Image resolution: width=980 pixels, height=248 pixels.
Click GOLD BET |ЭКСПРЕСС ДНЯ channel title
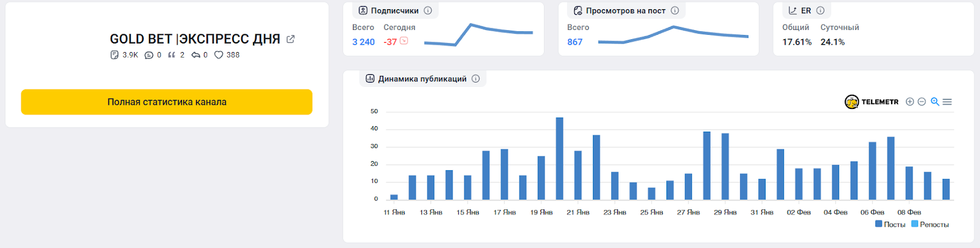pos(195,39)
